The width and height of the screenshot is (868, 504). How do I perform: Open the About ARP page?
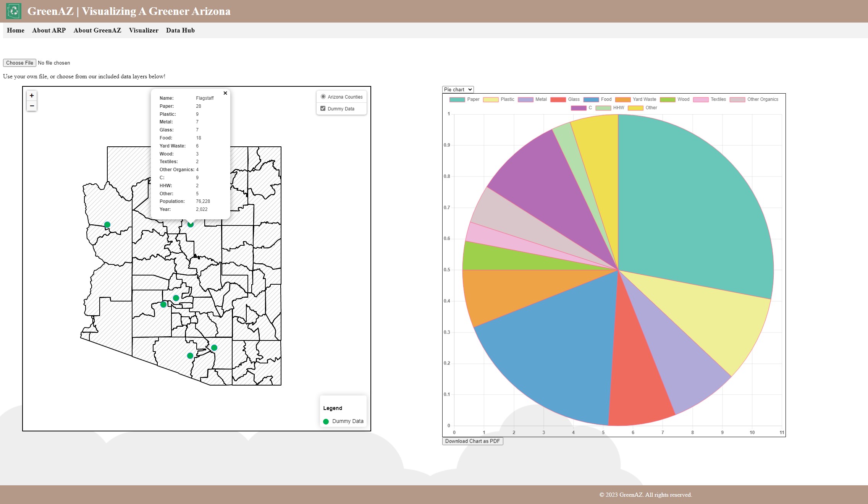[x=49, y=30]
